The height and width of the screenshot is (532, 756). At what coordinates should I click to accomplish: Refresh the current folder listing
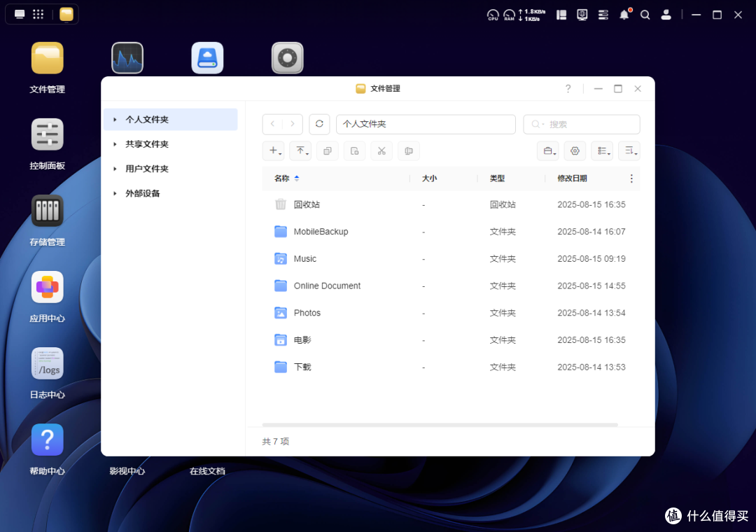tap(319, 124)
